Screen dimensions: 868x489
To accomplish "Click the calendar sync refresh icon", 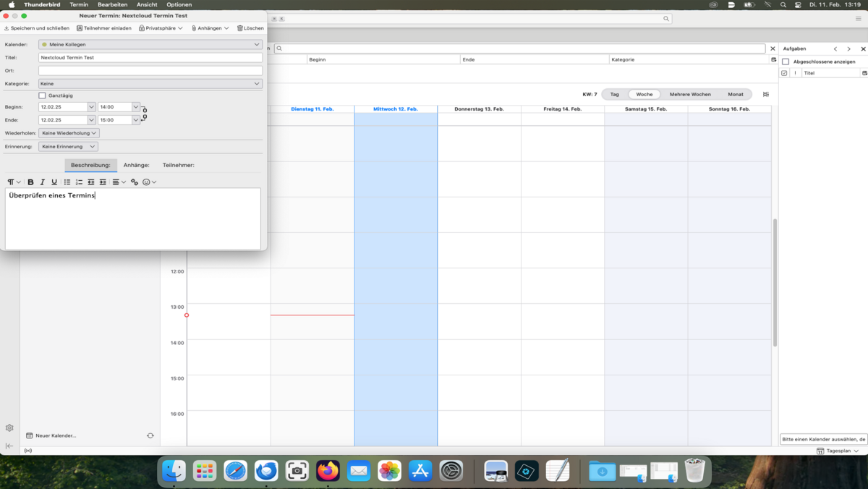I will [150, 435].
